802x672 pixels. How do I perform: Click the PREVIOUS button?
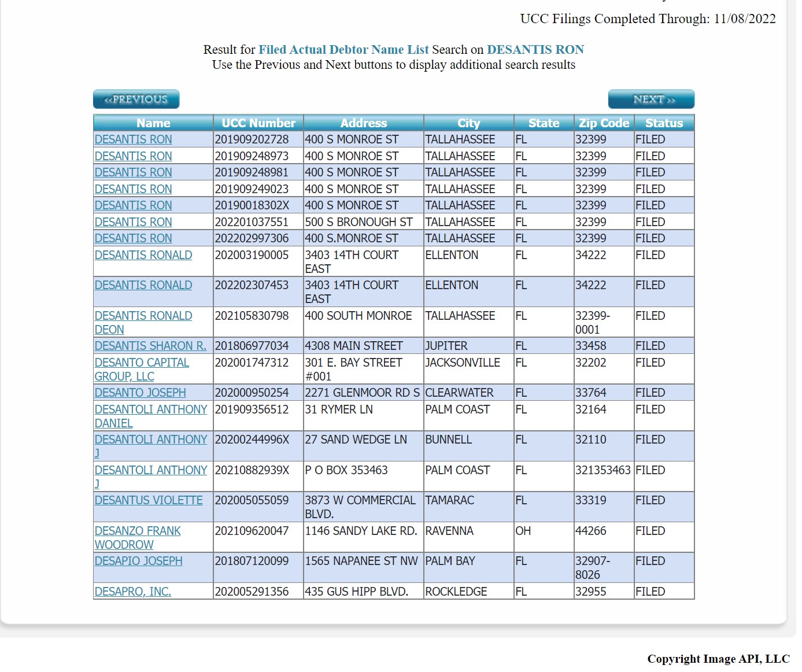click(136, 99)
